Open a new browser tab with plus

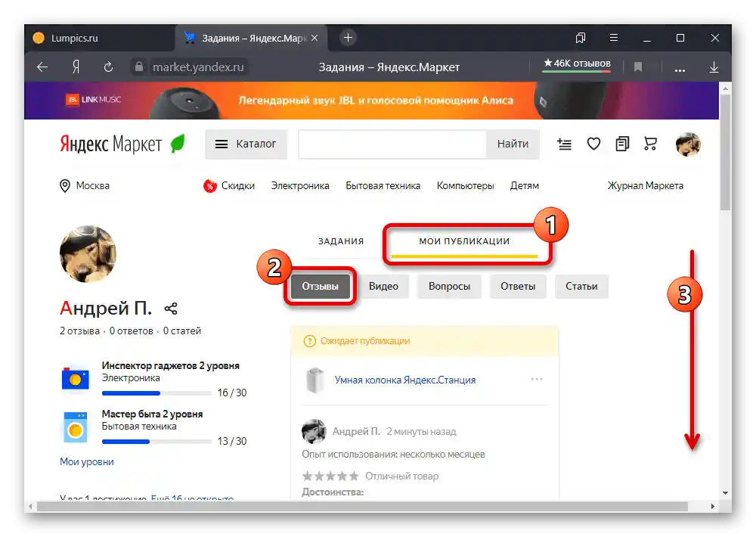[348, 38]
